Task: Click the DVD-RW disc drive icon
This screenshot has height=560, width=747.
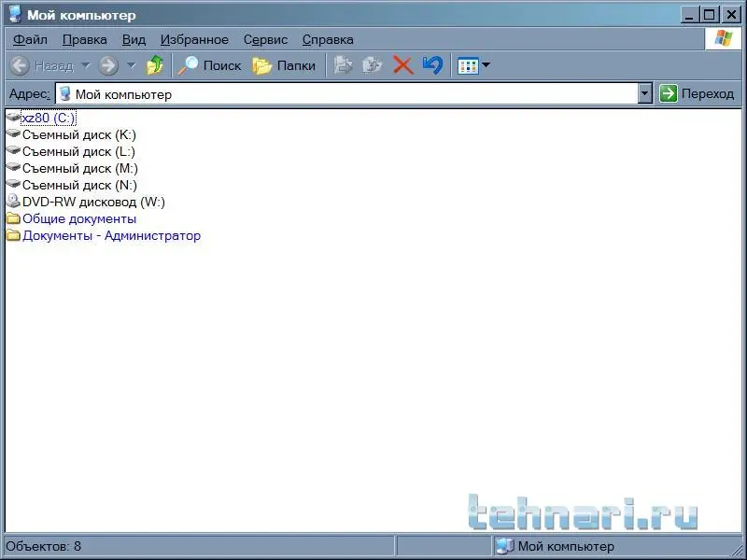Action: pyautogui.click(x=13, y=201)
